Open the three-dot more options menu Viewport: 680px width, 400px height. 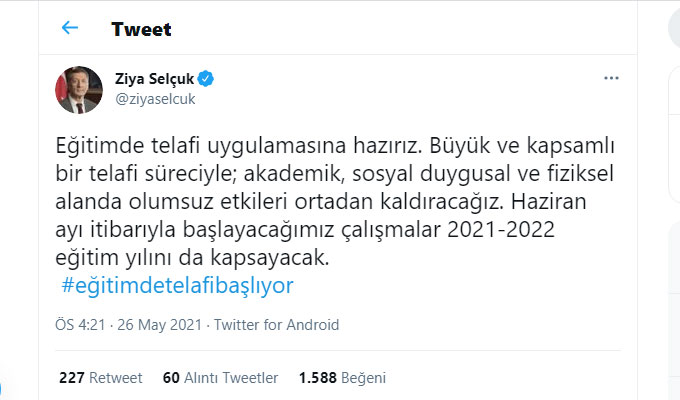pos(611,78)
